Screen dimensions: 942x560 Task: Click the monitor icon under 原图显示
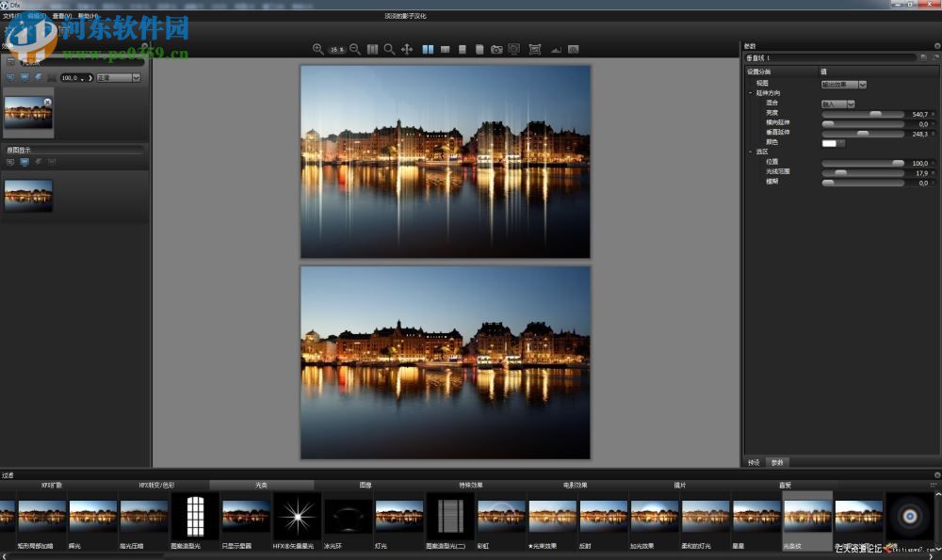pyautogui.click(x=24, y=162)
